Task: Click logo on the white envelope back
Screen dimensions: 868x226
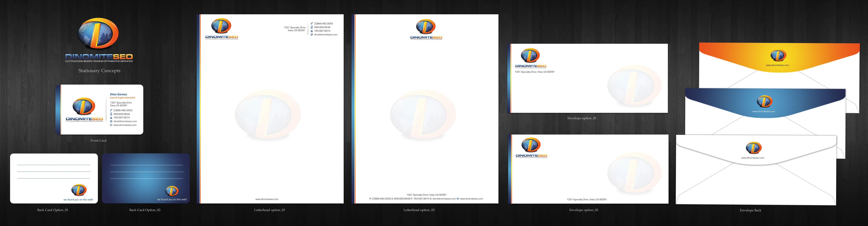Action: pos(753,148)
